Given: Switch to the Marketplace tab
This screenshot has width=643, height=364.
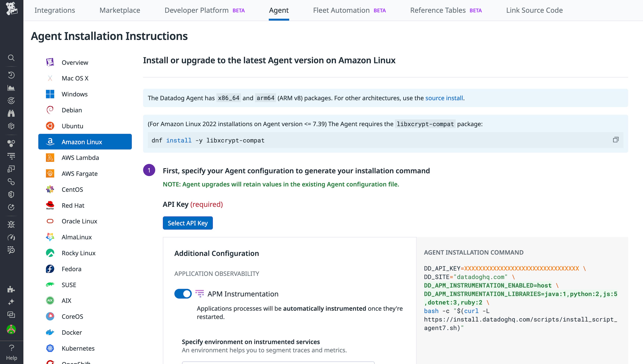Looking at the screenshot, I should click(120, 10).
